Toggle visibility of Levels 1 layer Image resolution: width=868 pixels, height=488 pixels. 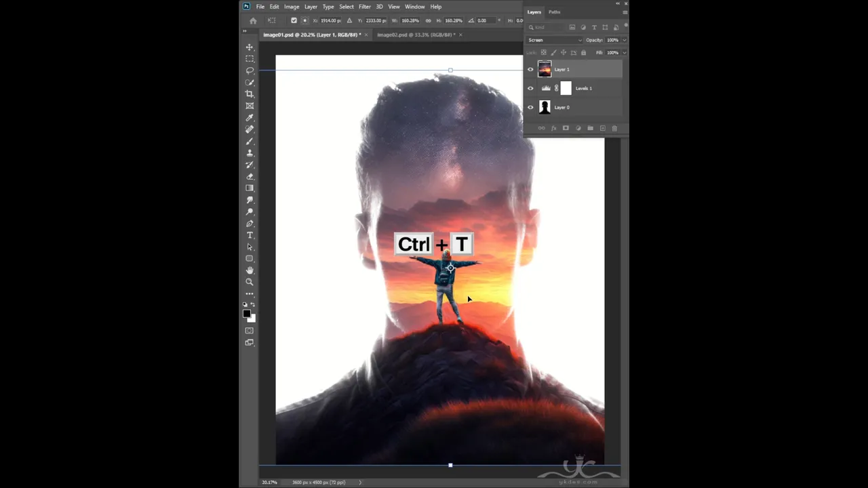pyautogui.click(x=530, y=88)
